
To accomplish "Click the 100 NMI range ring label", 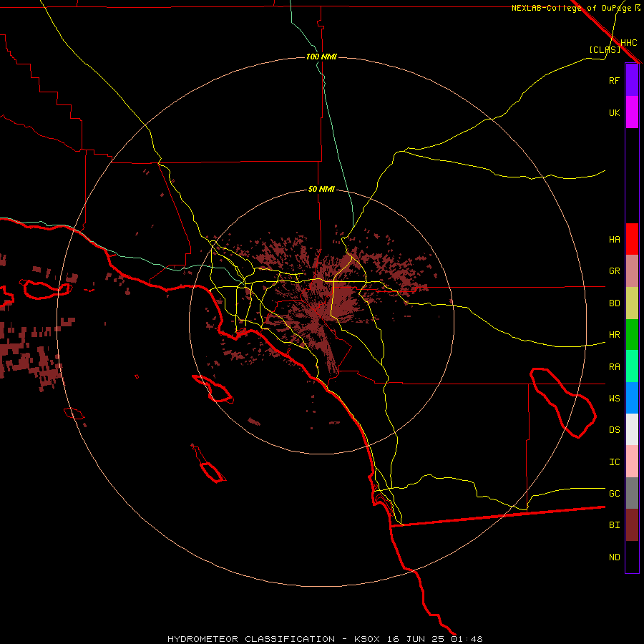I will (x=321, y=57).
